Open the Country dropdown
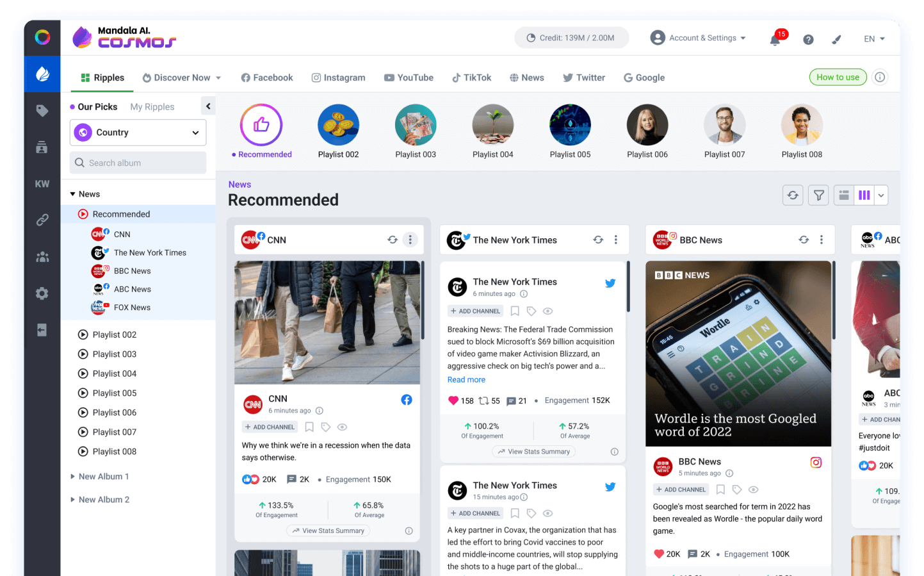 tap(138, 133)
